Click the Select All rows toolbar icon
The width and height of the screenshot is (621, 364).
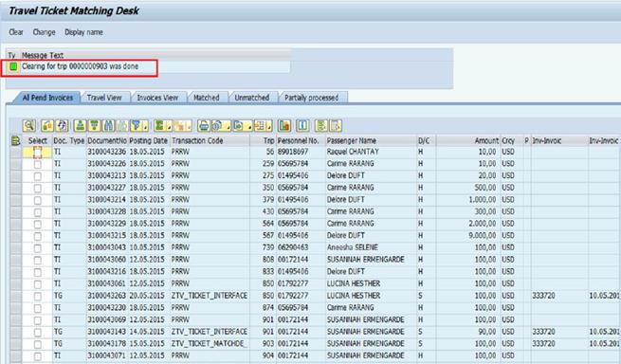[321, 125]
